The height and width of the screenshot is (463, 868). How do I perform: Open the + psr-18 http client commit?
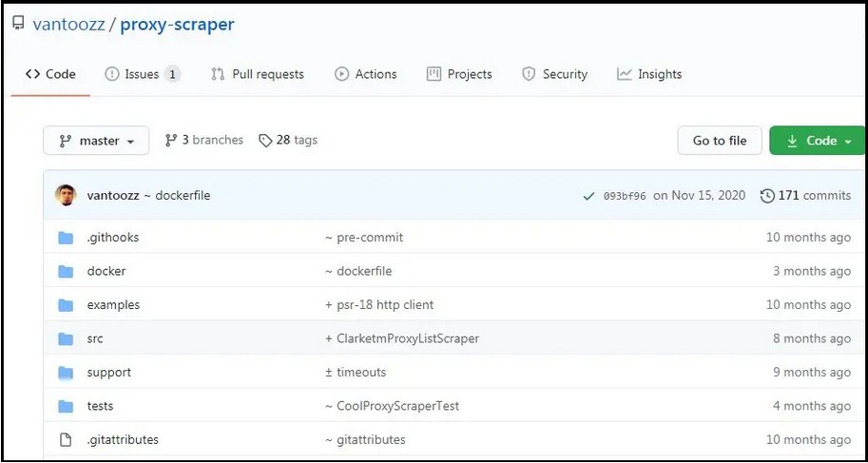point(379,305)
